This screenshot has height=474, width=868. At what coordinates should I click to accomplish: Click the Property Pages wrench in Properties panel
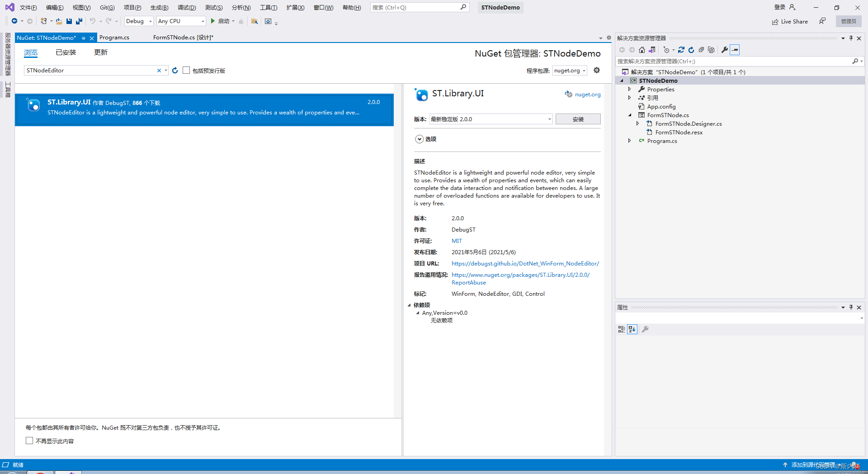(645, 329)
